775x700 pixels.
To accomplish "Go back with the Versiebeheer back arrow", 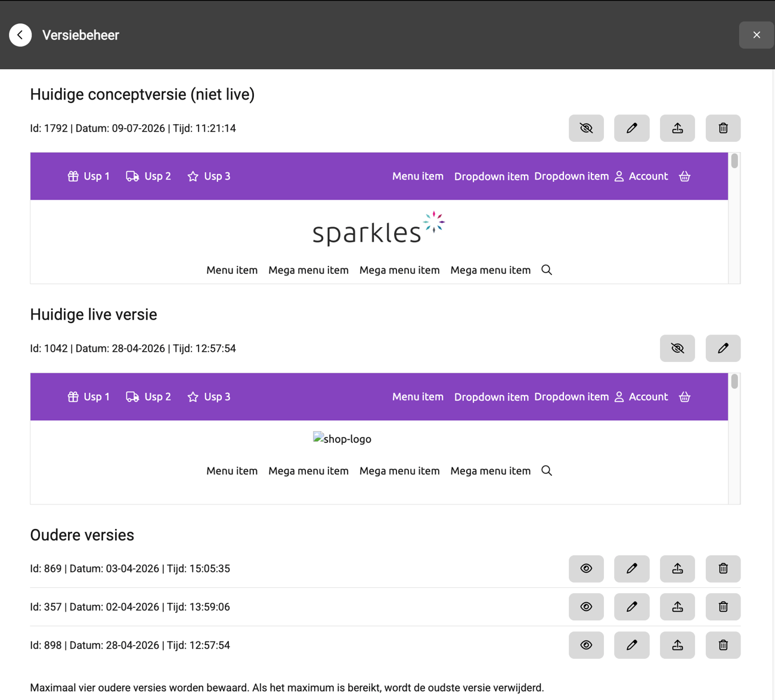I will (x=20, y=35).
